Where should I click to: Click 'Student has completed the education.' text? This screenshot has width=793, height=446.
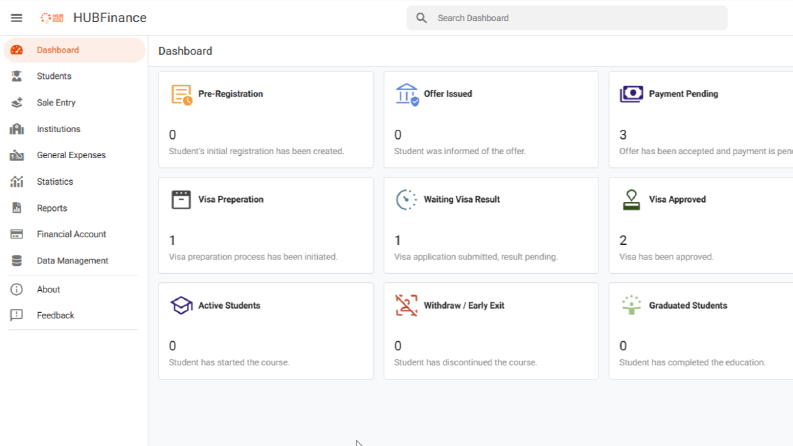coord(692,363)
